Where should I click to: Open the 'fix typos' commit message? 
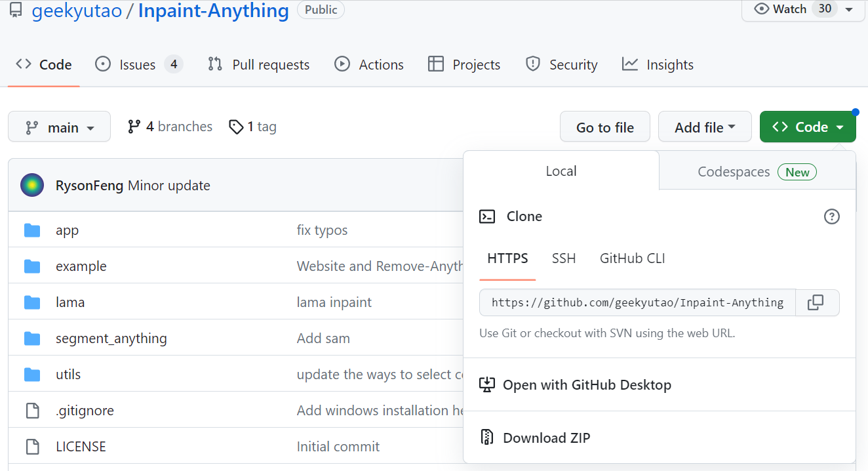322,230
